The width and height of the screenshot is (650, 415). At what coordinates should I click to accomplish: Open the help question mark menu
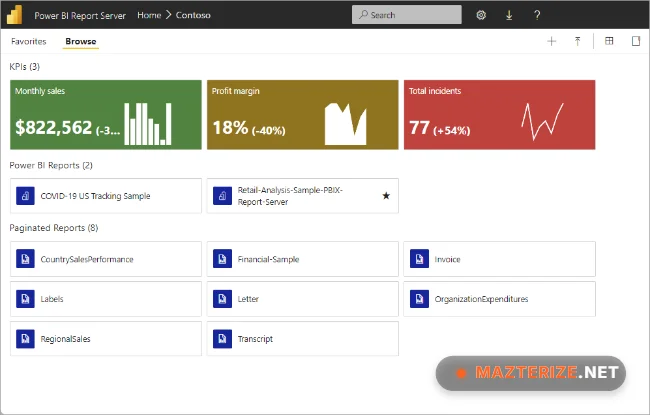point(537,15)
